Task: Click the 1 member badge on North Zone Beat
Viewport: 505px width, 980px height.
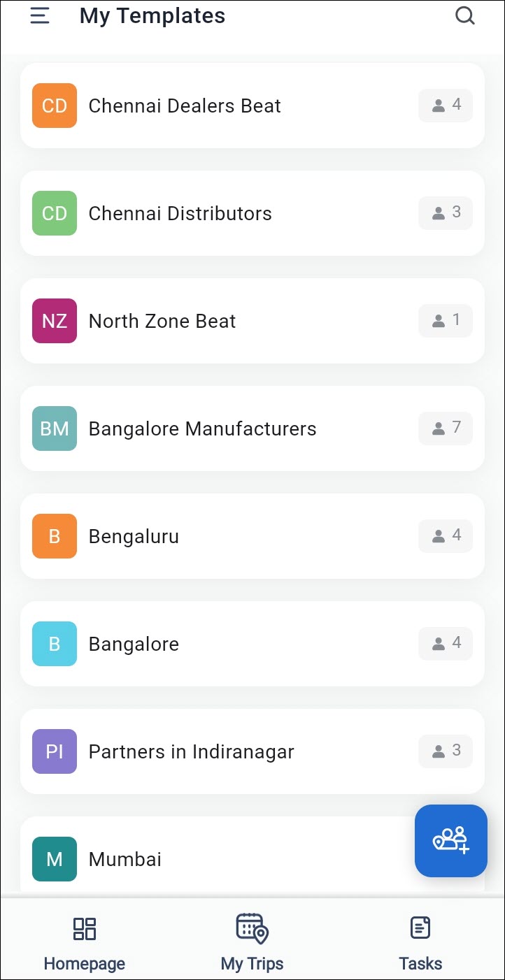Action: point(446,321)
